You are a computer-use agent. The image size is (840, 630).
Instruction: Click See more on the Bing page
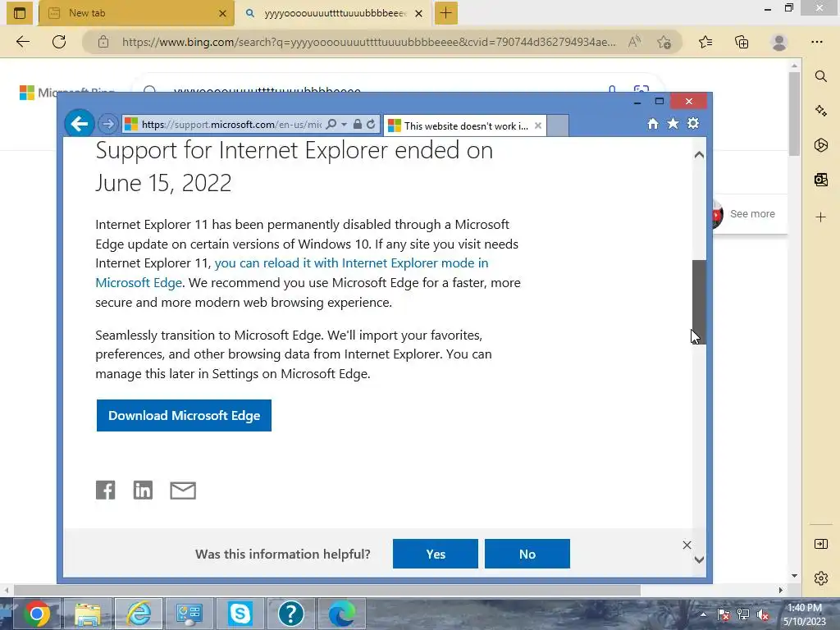[752, 214]
